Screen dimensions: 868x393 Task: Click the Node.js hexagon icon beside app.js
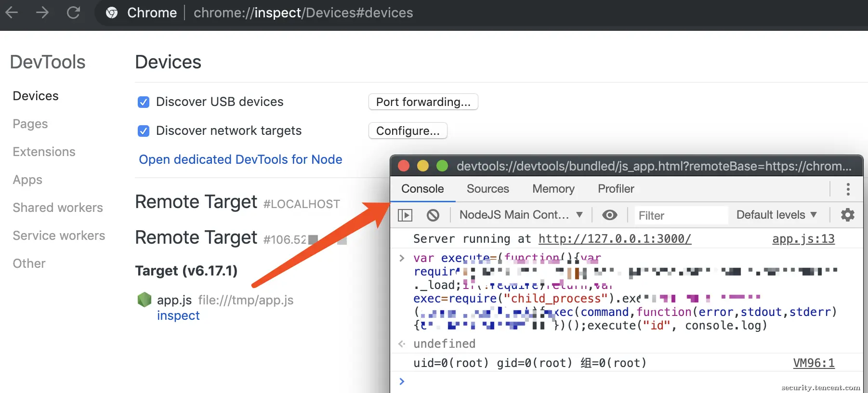click(x=145, y=300)
